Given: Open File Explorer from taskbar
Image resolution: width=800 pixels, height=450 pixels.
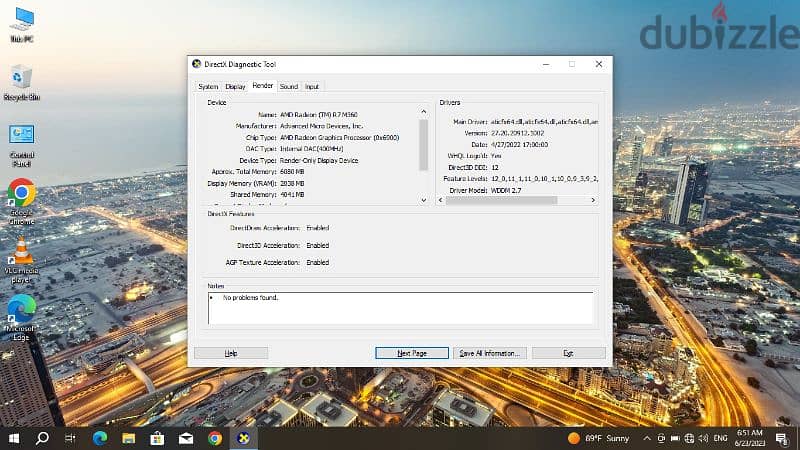Looking at the screenshot, I should click(129, 438).
